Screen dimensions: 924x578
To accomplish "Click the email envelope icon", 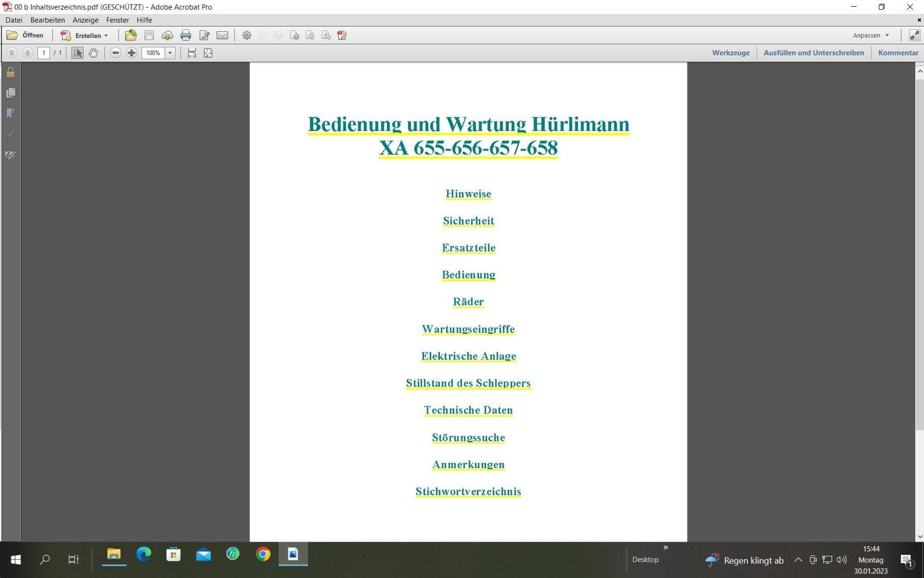I will (x=222, y=35).
